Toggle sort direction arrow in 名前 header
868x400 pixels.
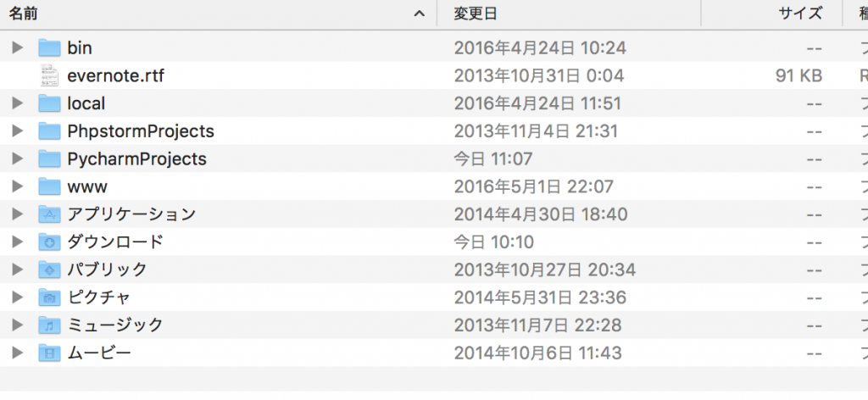click(x=419, y=14)
